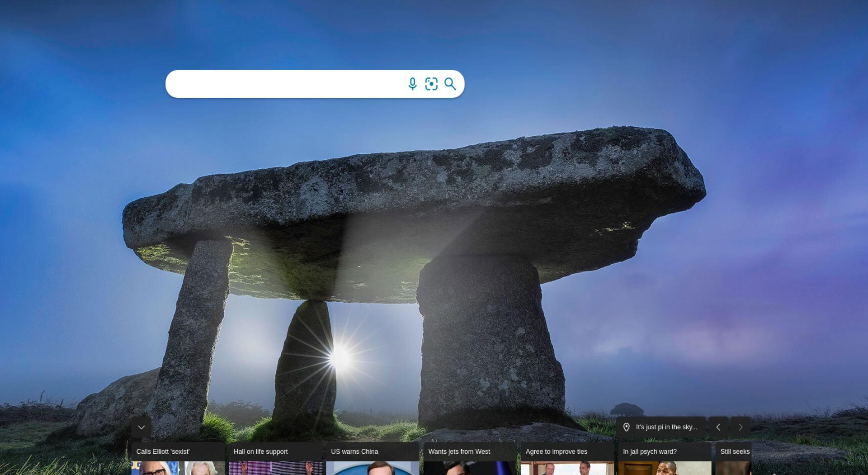868x475 pixels.
Task: Click thumbnail under "Calls Elliott 'sexist'"
Action: (x=178, y=468)
